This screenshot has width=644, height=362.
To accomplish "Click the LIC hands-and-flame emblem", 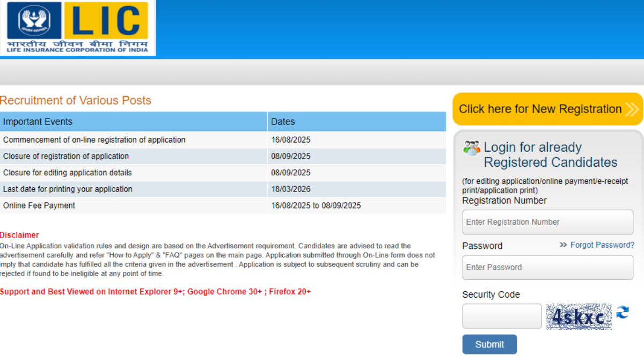I will point(34,21).
